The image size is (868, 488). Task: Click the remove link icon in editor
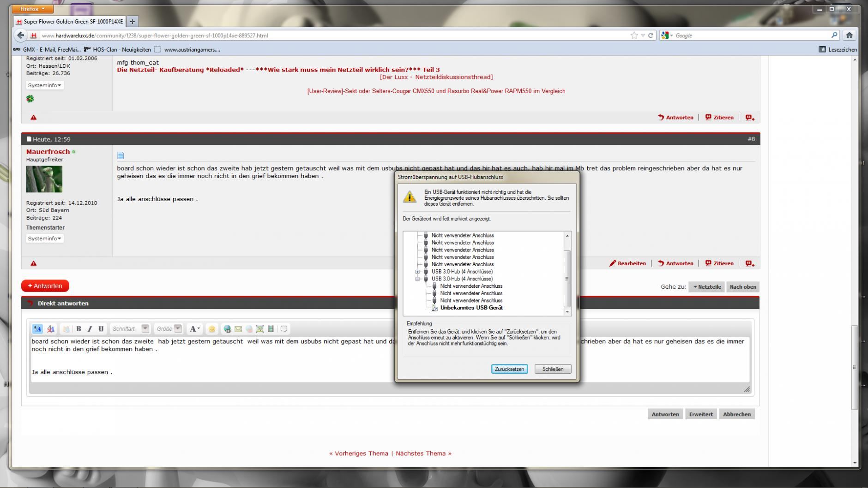point(249,329)
